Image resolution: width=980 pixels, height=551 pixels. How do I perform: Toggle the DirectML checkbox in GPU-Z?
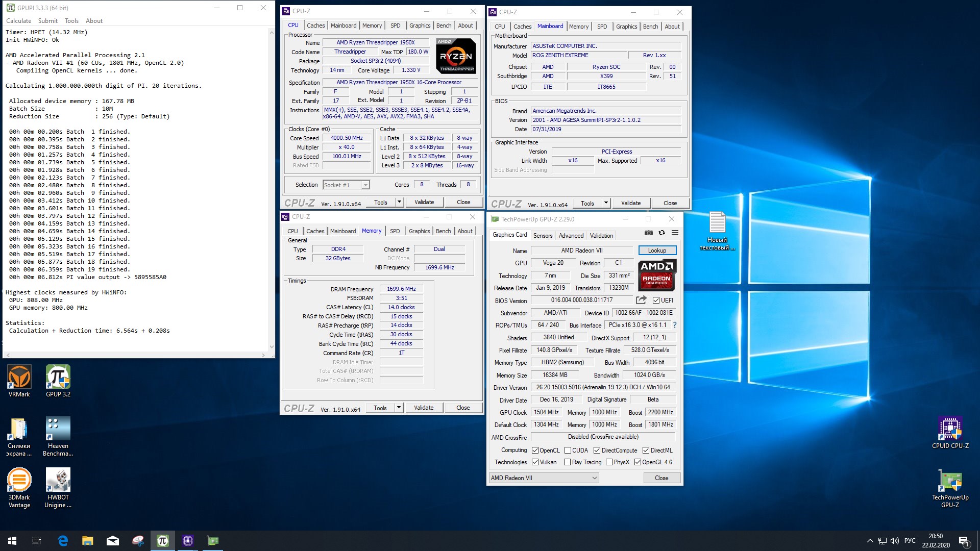click(x=646, y=450)
